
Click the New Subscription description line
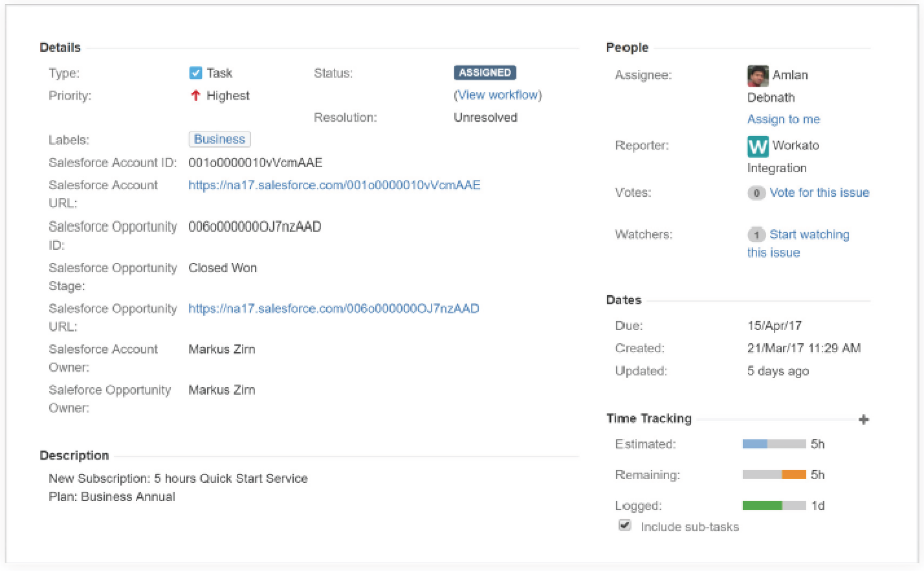click(x=178, y=479)
